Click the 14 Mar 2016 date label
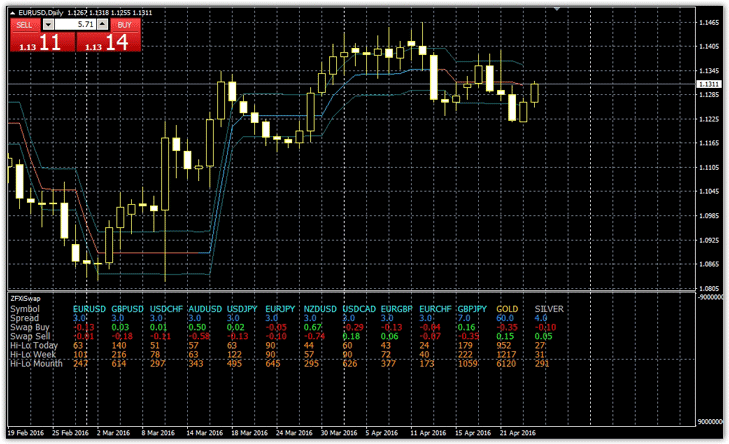 204,435
